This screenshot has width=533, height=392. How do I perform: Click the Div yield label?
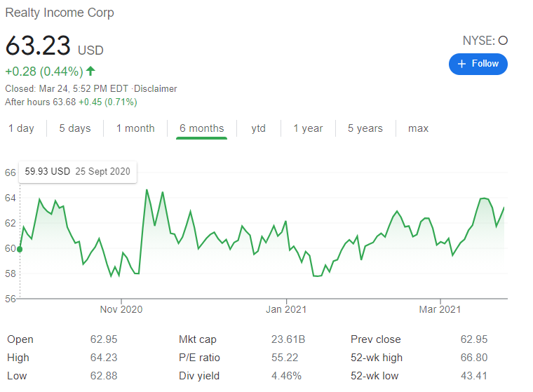(199, 376)
